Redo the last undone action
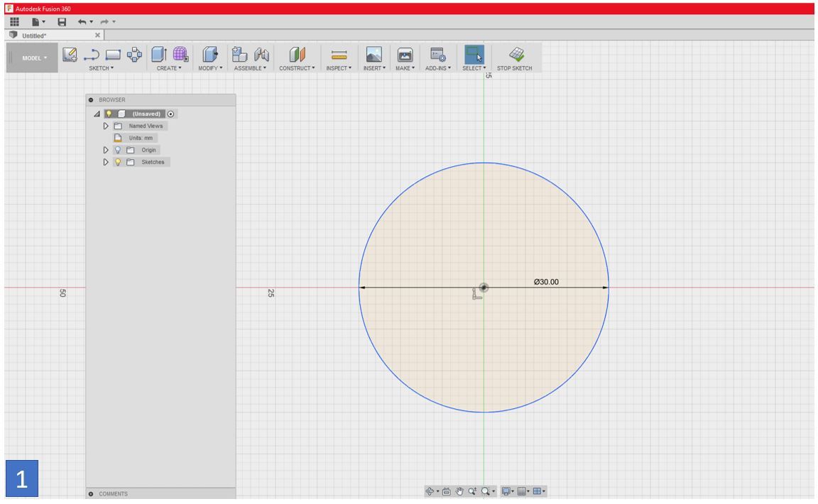This screenshot has width=818, height=504. click(104, 22)
